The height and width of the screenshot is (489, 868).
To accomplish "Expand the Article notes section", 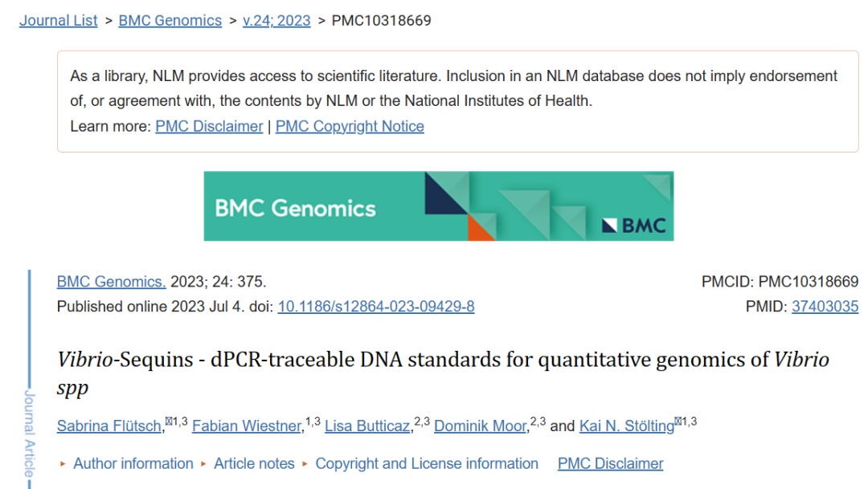I will pos(254,463).
